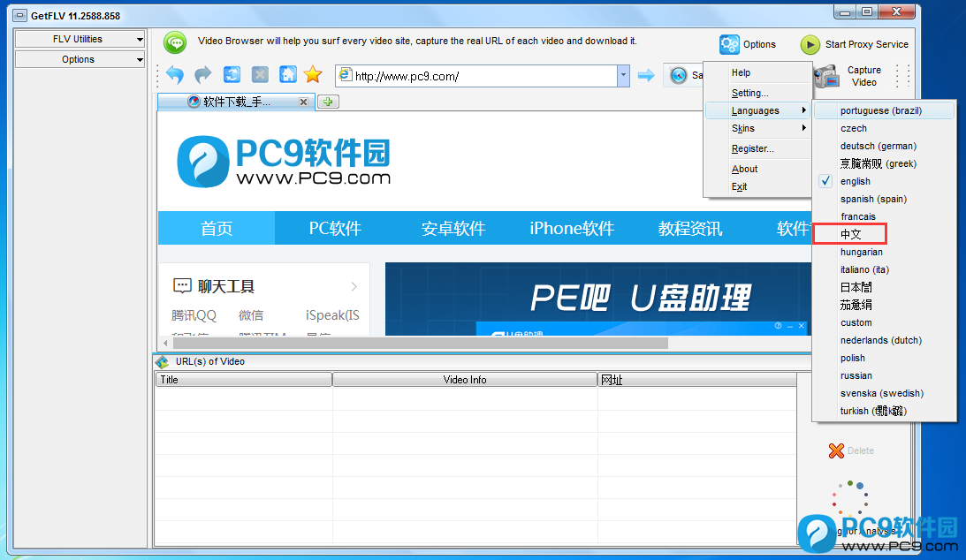Open 首页 in the site navigation

[x=217, y=228]
